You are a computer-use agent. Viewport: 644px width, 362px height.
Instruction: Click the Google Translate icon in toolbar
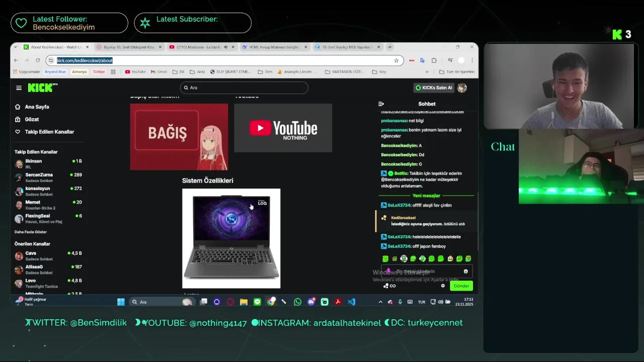[x=422, y=60]
